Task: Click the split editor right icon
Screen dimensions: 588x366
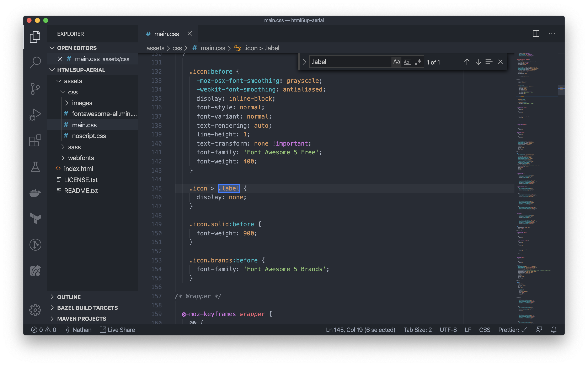Action: [536, 34]
